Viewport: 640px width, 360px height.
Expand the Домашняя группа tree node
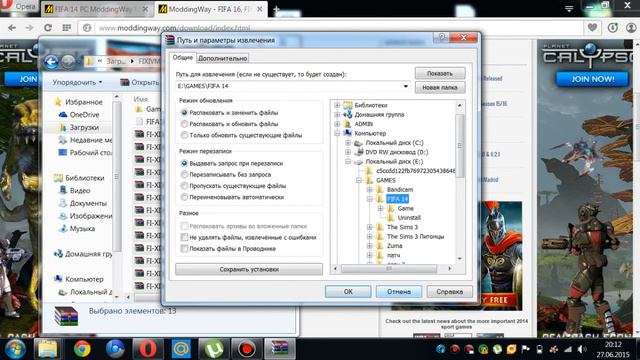click(x=337, y=114)
